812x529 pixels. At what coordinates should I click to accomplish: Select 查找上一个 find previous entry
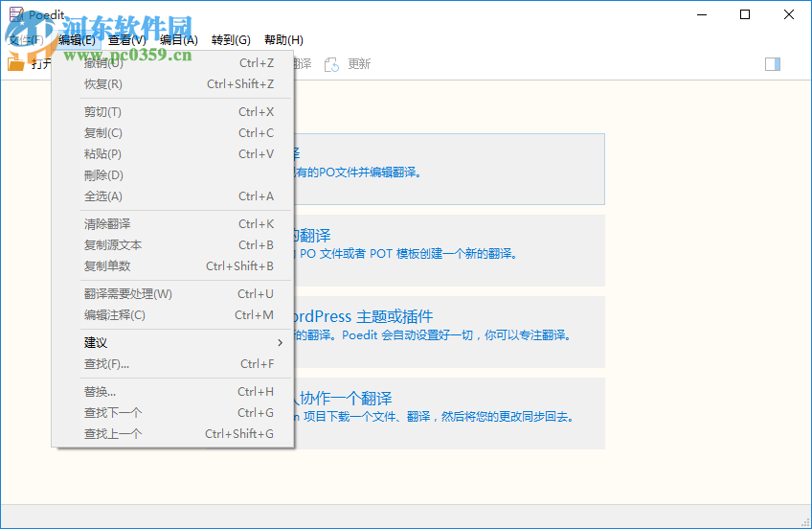point(173,434)
